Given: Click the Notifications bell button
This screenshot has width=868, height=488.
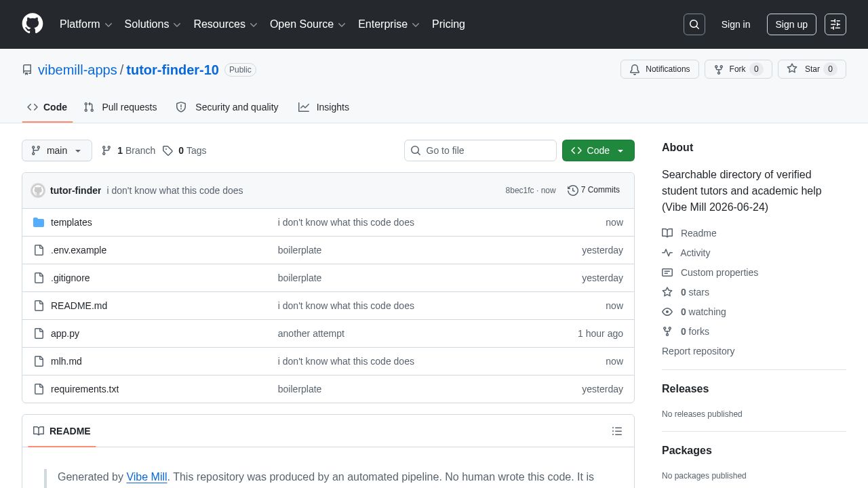Looking at the screenshot, I should pos(660,69).
